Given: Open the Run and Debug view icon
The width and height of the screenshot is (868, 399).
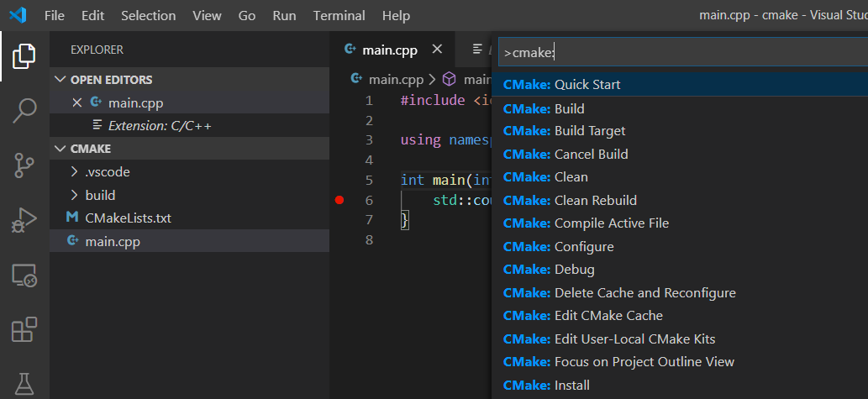Looking at the screenshot, I should [x=24, y=220].
